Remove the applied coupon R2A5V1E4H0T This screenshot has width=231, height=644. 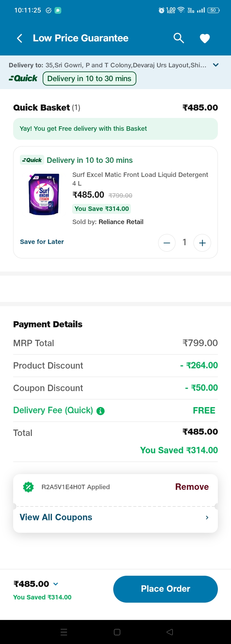click(192, 487)
